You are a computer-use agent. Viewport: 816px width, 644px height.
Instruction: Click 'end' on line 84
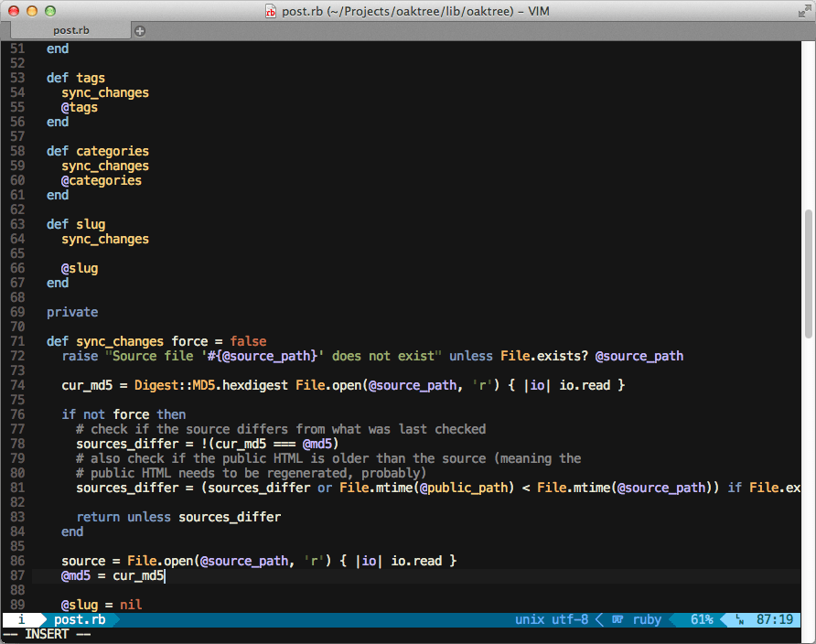(72, 531)
